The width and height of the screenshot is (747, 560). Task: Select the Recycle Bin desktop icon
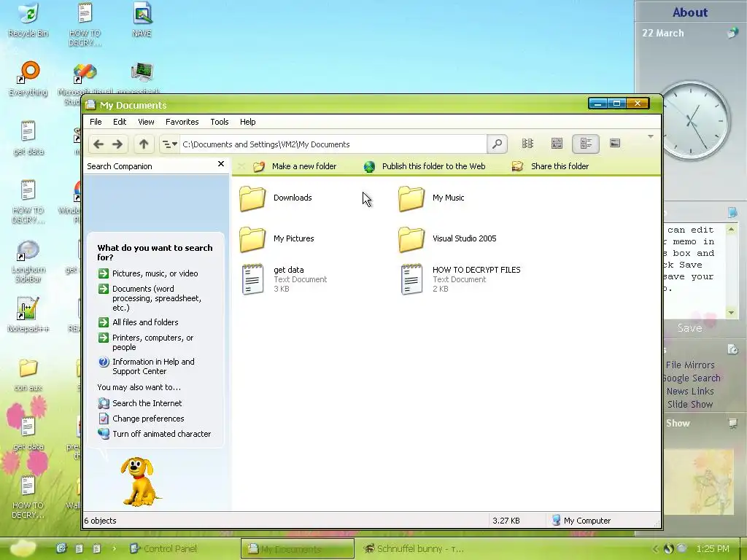28,20
